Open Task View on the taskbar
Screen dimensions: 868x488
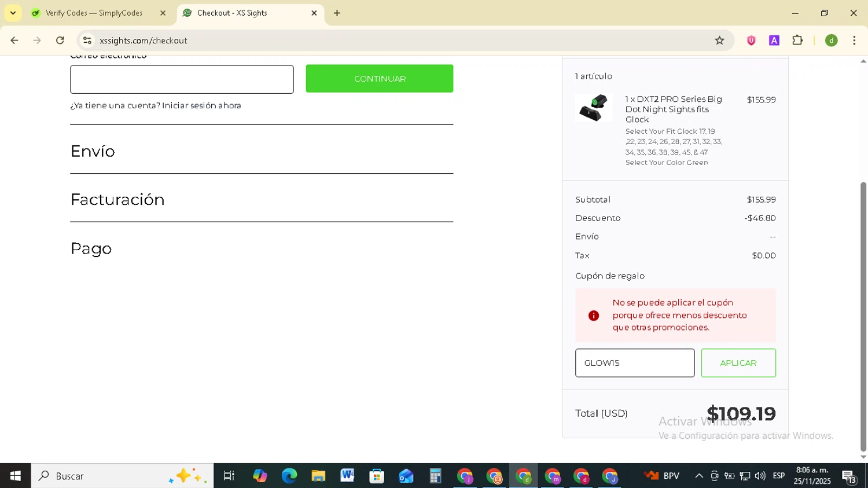click(229, 476)
